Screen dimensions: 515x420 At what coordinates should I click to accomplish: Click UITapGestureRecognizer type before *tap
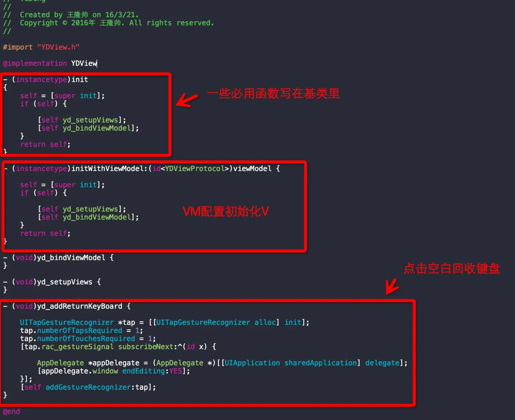(x=67, y=322)
